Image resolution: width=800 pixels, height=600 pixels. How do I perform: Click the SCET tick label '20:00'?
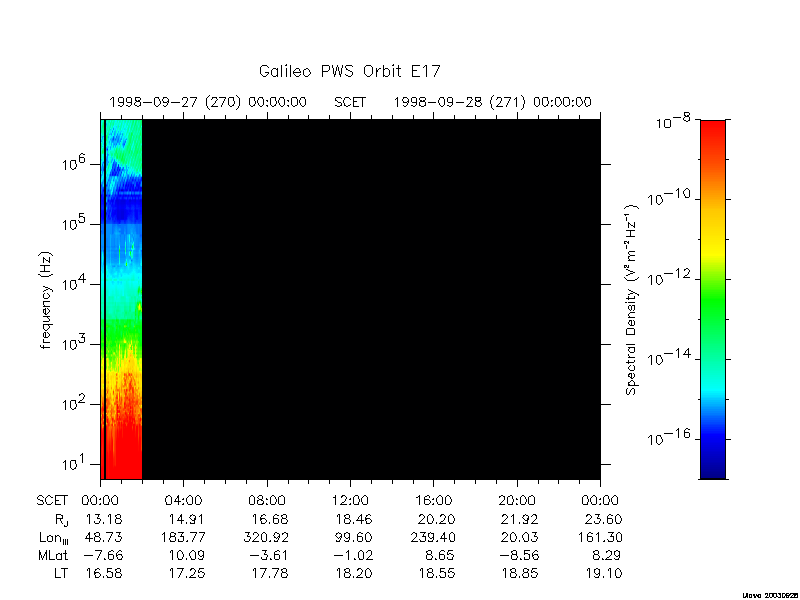click(517, 501)
